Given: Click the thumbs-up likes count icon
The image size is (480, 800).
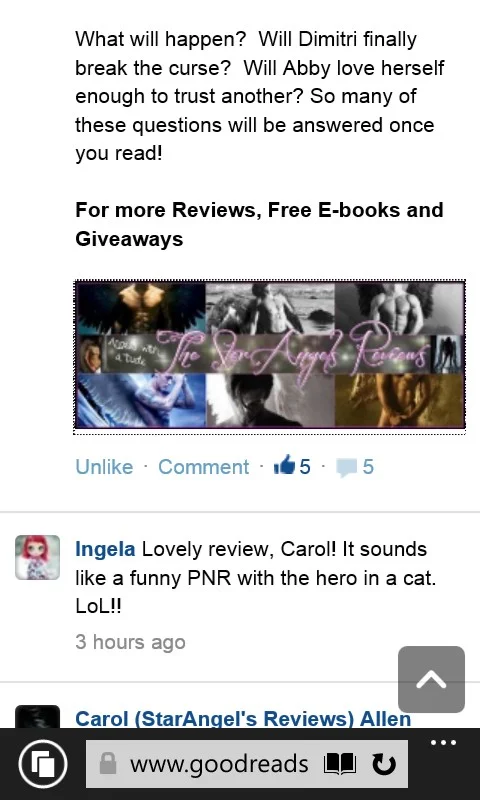Looking at the screenshot, I should [284, 465].
